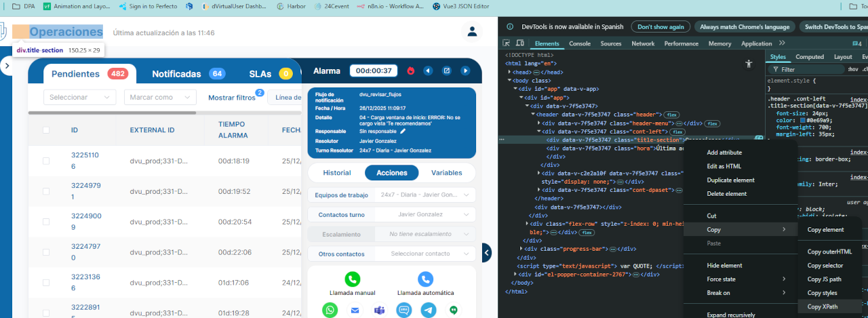Expand the cont-dpaset div node
Screen dimensions: 868x318
(538, 191)
